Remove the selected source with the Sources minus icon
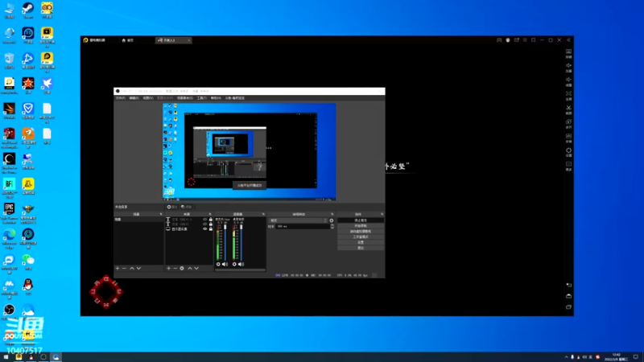Image resolution: width=644 pixels, height=362 pixels. point(175,269)
